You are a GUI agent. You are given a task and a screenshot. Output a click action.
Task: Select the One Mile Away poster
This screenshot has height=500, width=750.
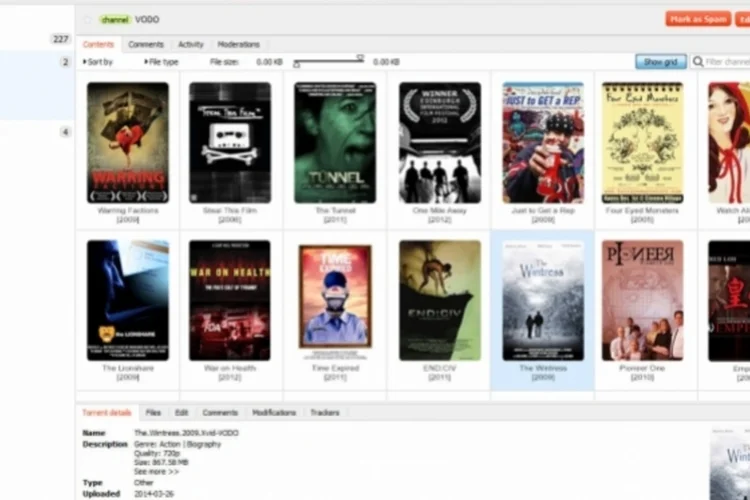440,143
